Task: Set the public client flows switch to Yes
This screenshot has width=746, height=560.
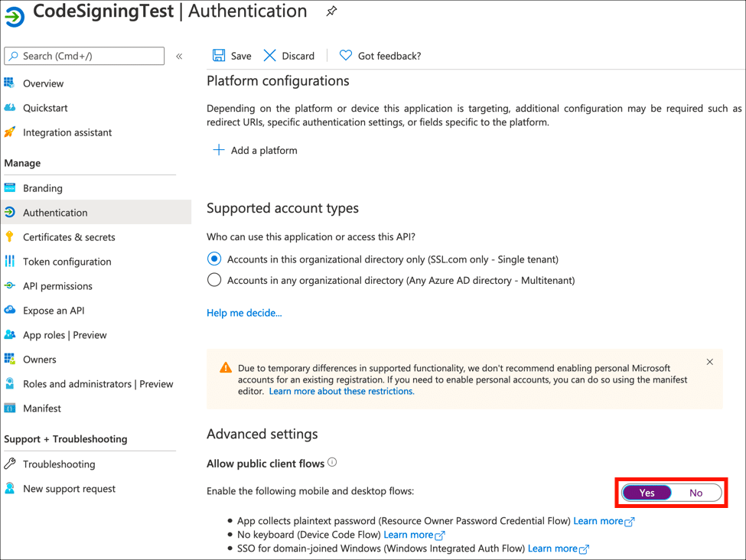Action: (647, 493)
